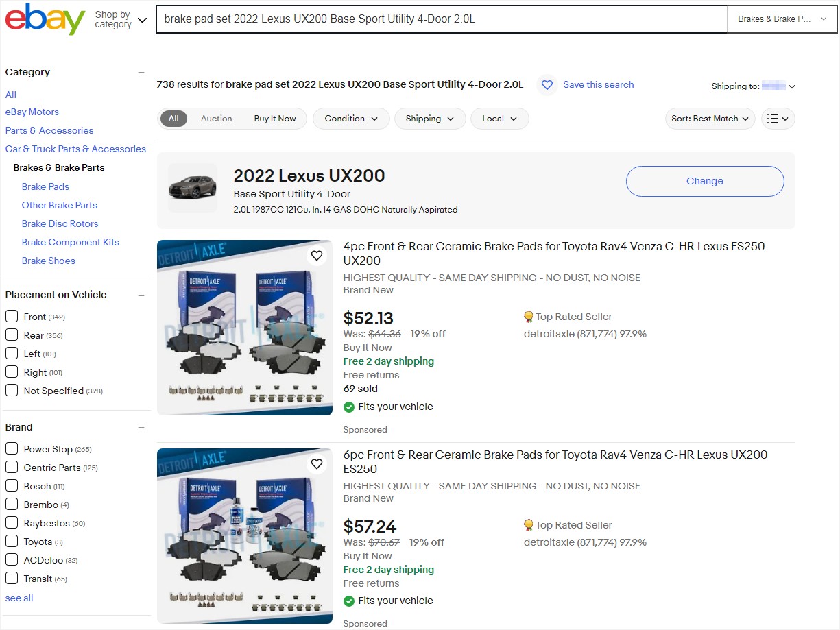Open Brake Shoes subcategory
Image resolution: width=840 pixels, height=630 pixels.
click(48, 261)
